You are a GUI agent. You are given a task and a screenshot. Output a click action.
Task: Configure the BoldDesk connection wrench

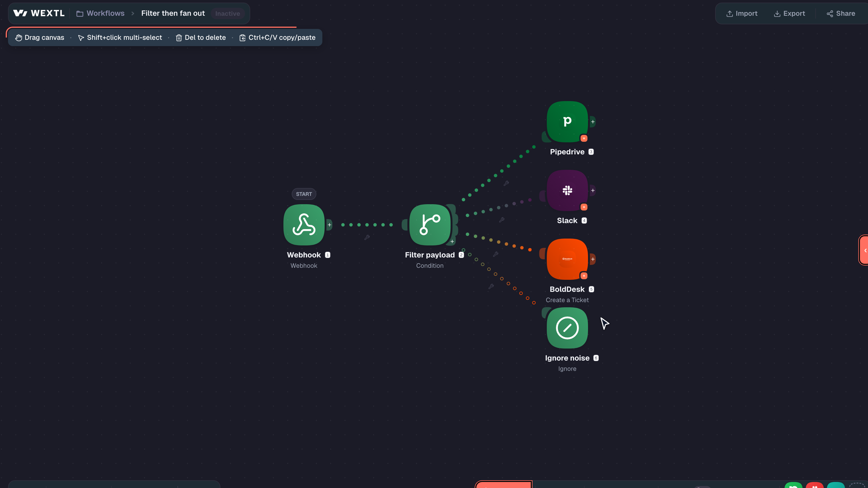[496, 254]
